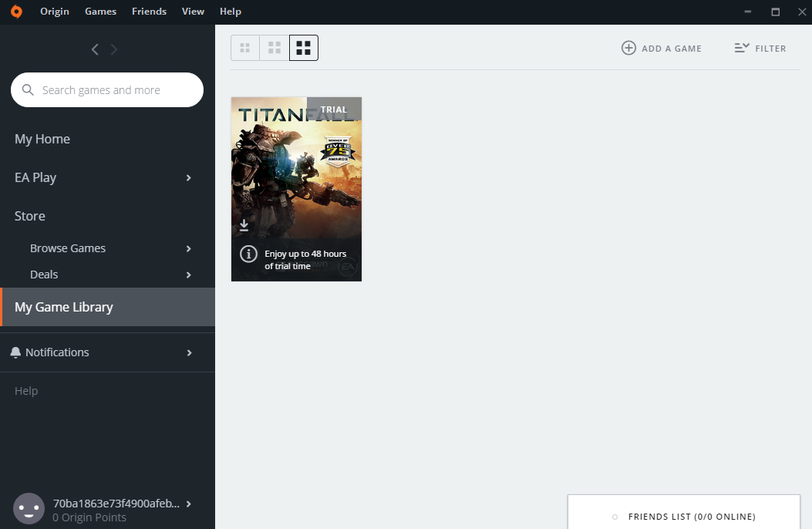This screenshot has height=529, width=812.
Task: Open the sidebar Help link
Action: coord(26,391)
